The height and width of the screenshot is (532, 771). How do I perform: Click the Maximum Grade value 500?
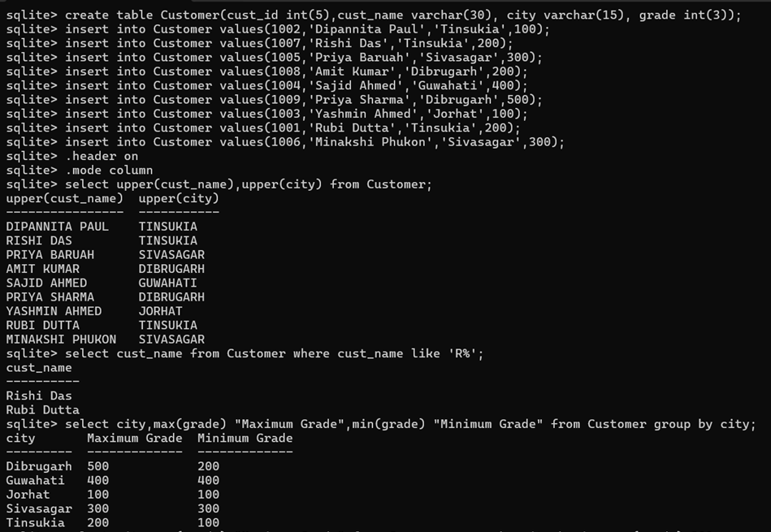pyautogui.click(x=97, y=466)
